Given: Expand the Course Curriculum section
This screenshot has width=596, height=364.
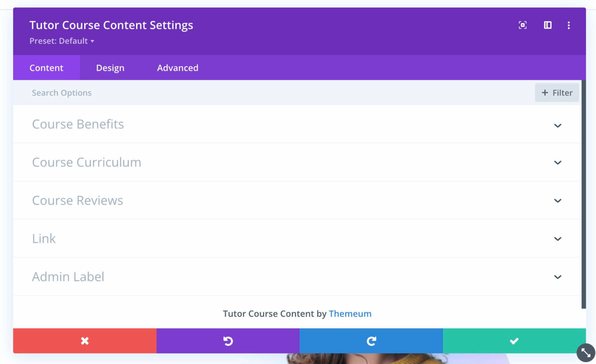Looking at the screenshot, I should [x=558, y=163].
